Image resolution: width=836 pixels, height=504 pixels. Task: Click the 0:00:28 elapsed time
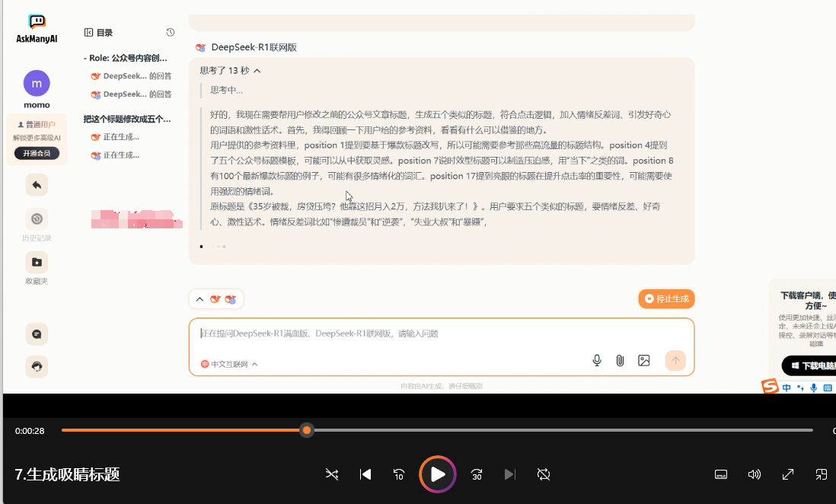pyautogui.click(x=30, y=431)
